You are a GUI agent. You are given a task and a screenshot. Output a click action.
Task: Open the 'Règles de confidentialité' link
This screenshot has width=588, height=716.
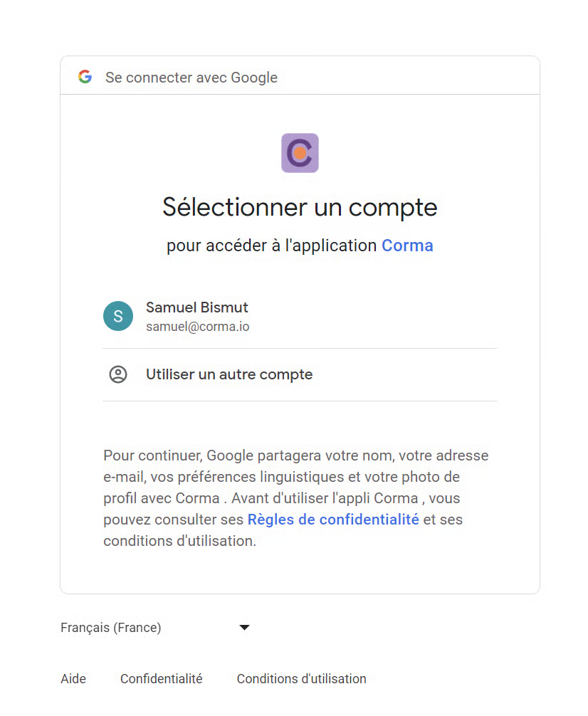tap(333, 520)
